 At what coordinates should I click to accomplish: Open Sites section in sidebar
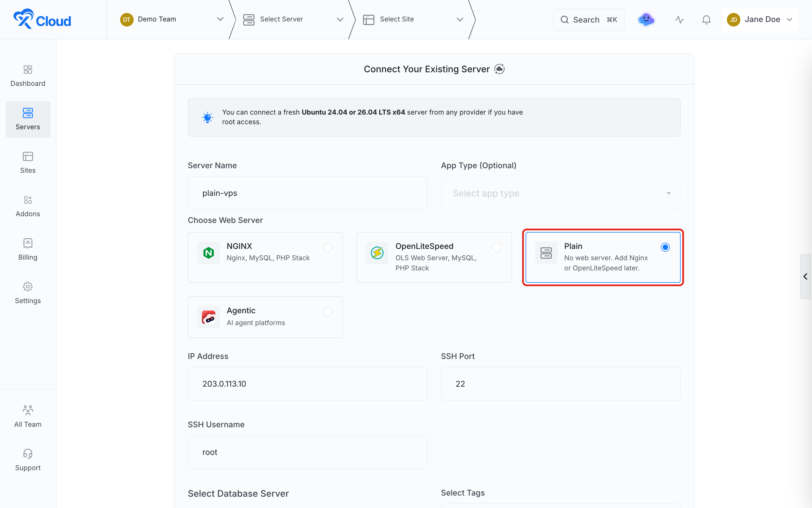coord(28,163)
